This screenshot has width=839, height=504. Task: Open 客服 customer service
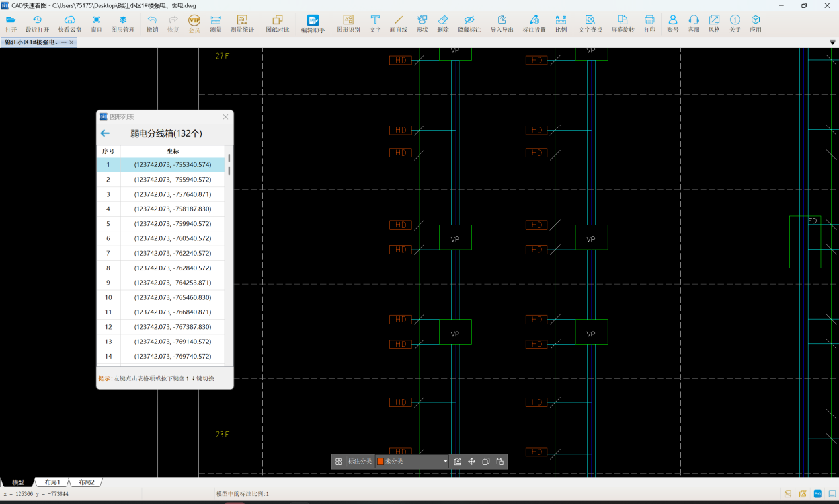(694, 24)
